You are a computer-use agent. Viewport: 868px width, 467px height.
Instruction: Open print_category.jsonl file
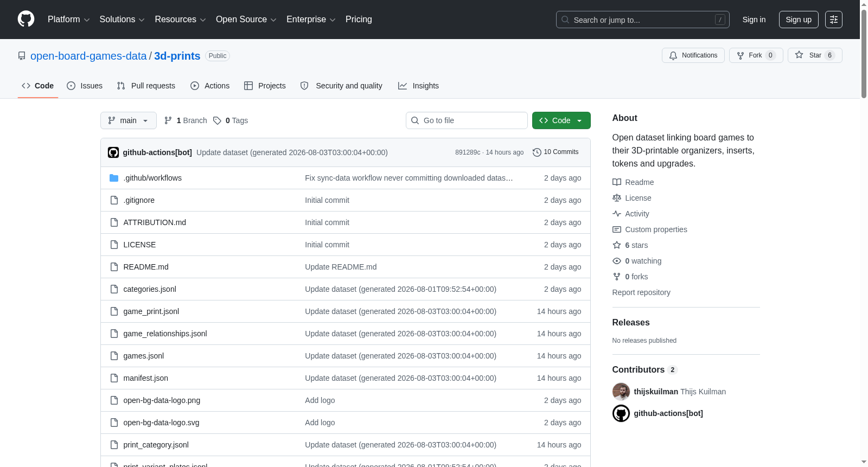[x=156, y=445]
